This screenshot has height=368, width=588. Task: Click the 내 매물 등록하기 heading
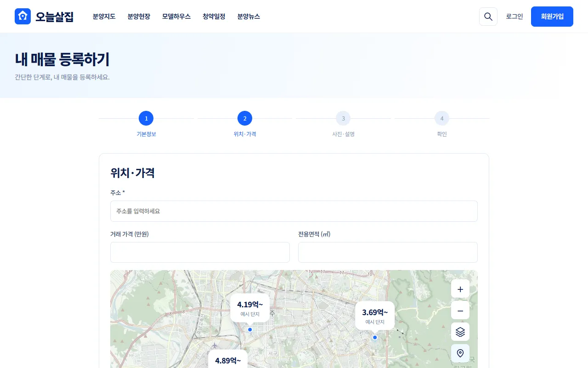pyautogui.click(x=62, y=59)
